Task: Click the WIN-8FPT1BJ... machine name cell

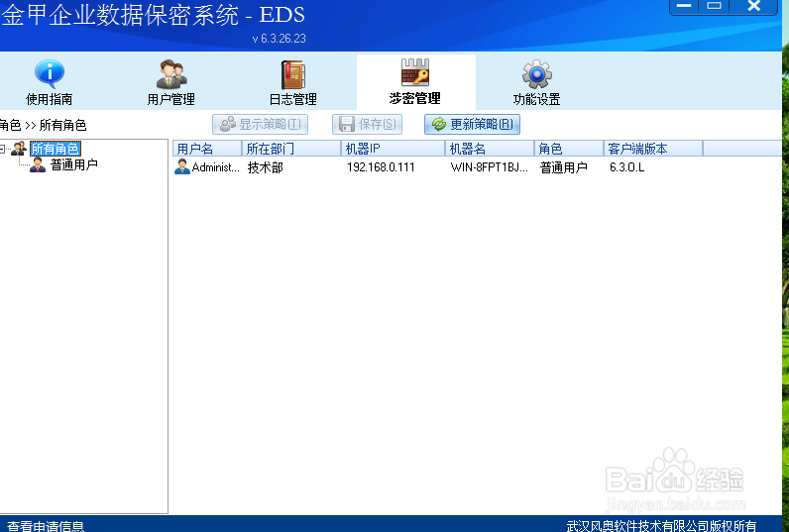Action: tap(489, 167)
